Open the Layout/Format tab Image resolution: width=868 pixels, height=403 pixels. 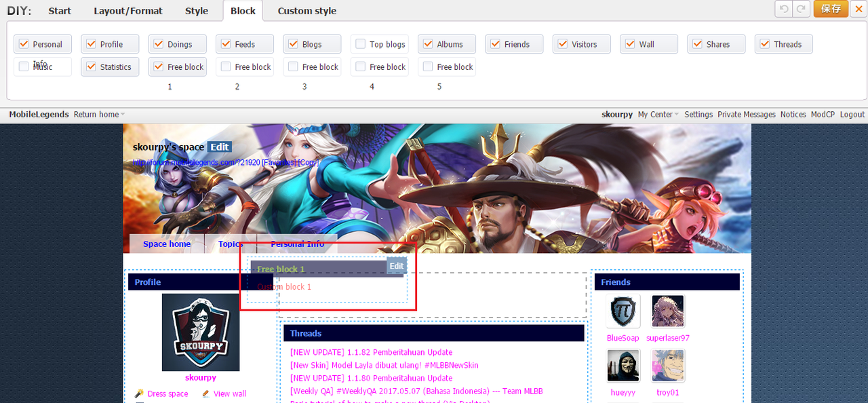[x=128, y=11]
